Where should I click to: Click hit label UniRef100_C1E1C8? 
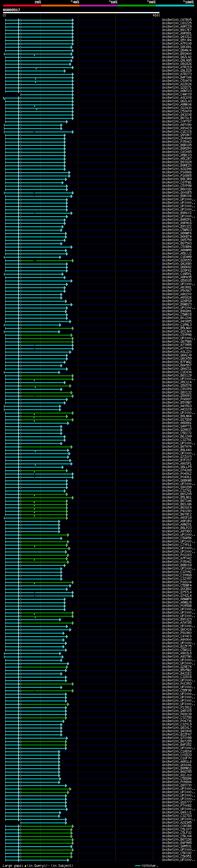click(x=177, y=132)
